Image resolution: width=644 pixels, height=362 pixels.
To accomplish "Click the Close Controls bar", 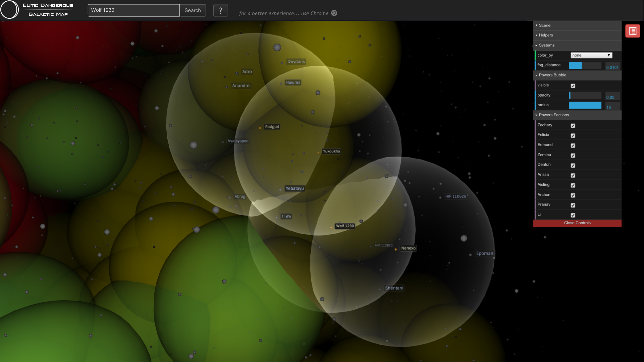I will coord(577,223).
